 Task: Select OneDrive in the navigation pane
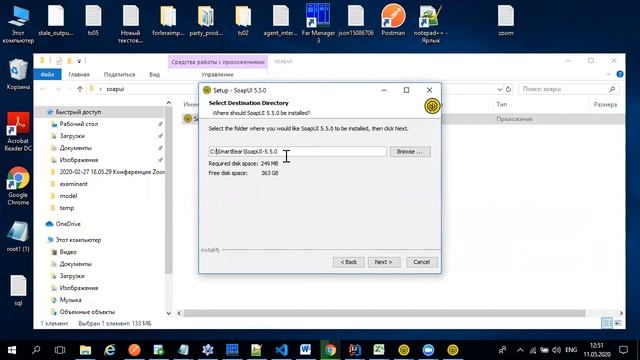pos(68,224)
